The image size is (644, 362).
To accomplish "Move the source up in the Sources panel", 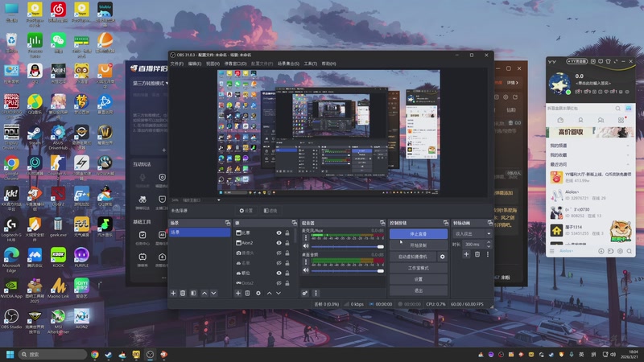I will coord(269,293).
